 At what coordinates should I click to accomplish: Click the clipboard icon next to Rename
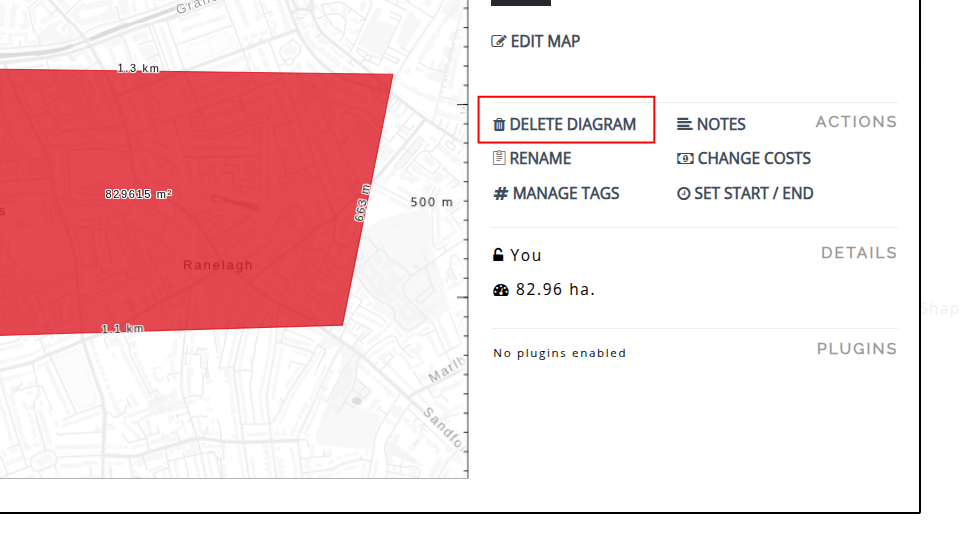coord(499,158)
